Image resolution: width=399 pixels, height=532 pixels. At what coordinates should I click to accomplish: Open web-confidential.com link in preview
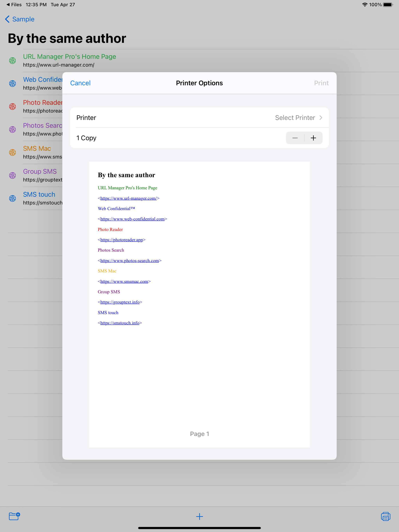tap(132, 219)
